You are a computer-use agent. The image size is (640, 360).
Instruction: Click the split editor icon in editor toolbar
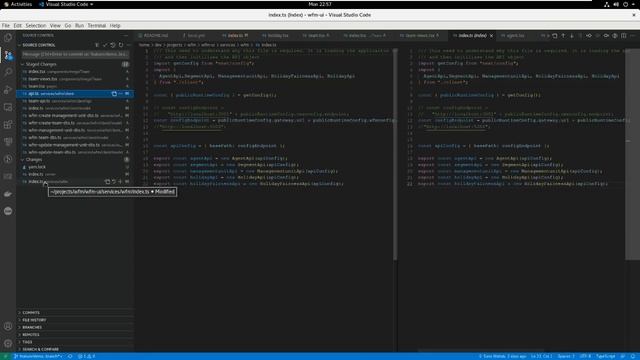624,36
